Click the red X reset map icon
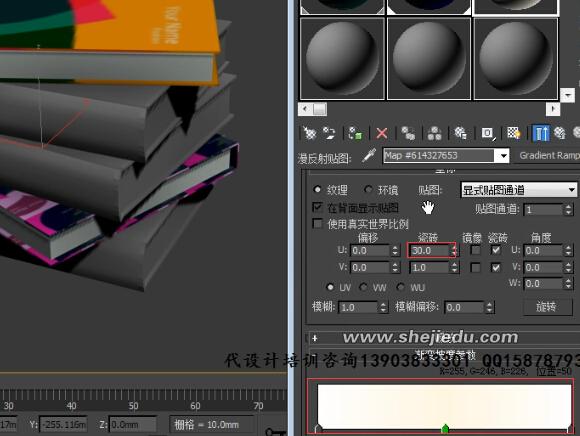 tap(381, 133)
